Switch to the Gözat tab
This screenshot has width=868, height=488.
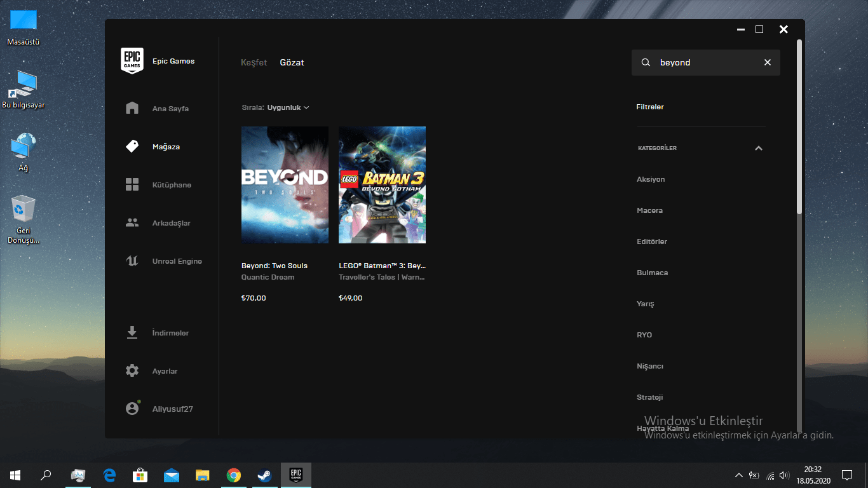pyautogui.click(x=292, y=62)
